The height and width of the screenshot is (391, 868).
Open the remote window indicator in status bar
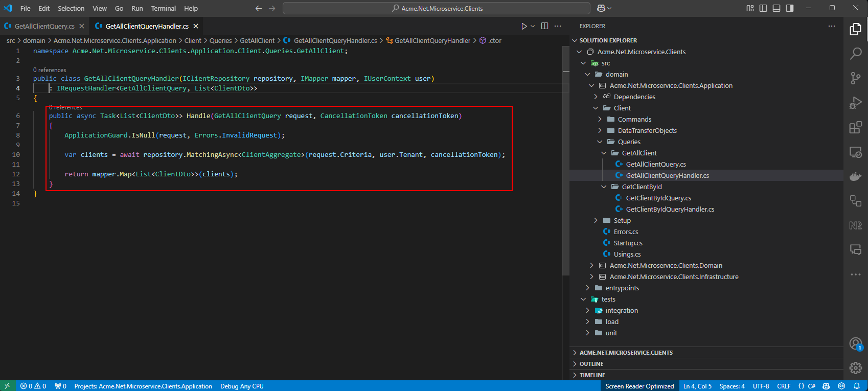(7, 386)
